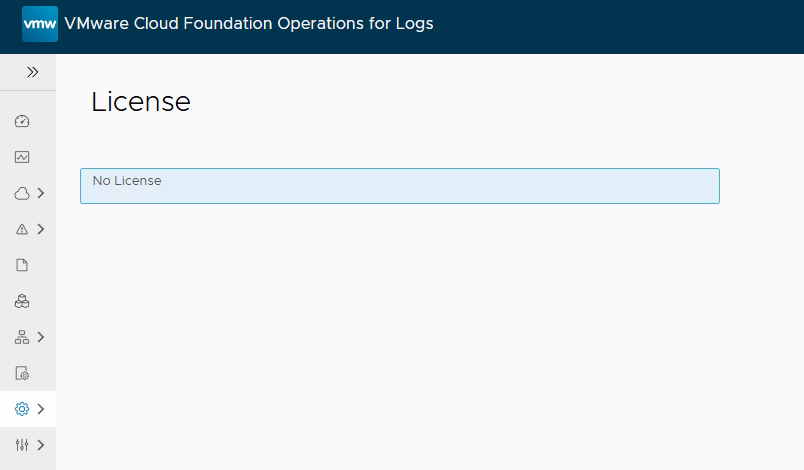The height and width of the screenshot is (470, 804).
Task: Click the vmw logo in header
Action: (x=40, y=23)
